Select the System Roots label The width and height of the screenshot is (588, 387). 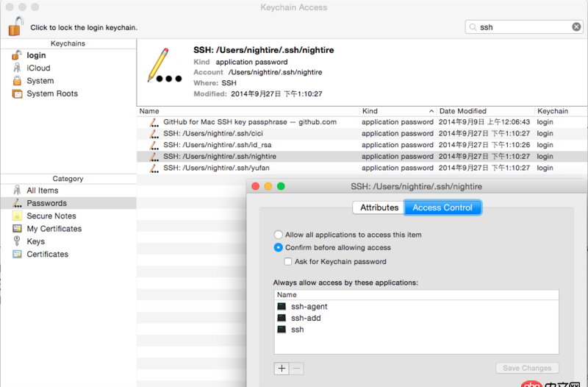point(52,93)
